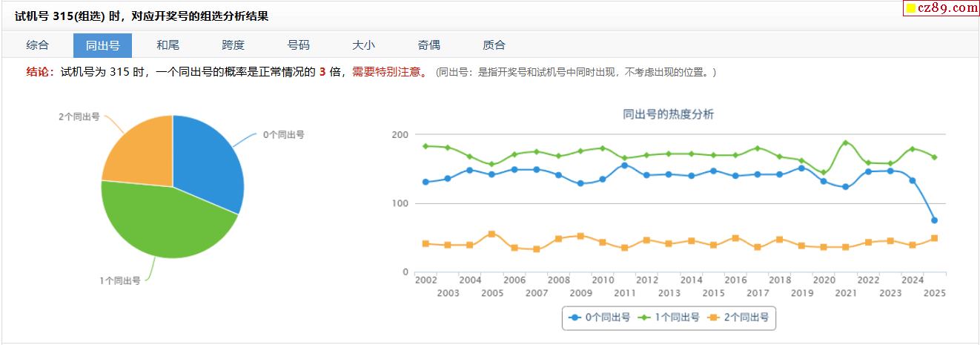Select the 同出号 tab
This screenshot has width=980, height=345.
pos(102,45)
